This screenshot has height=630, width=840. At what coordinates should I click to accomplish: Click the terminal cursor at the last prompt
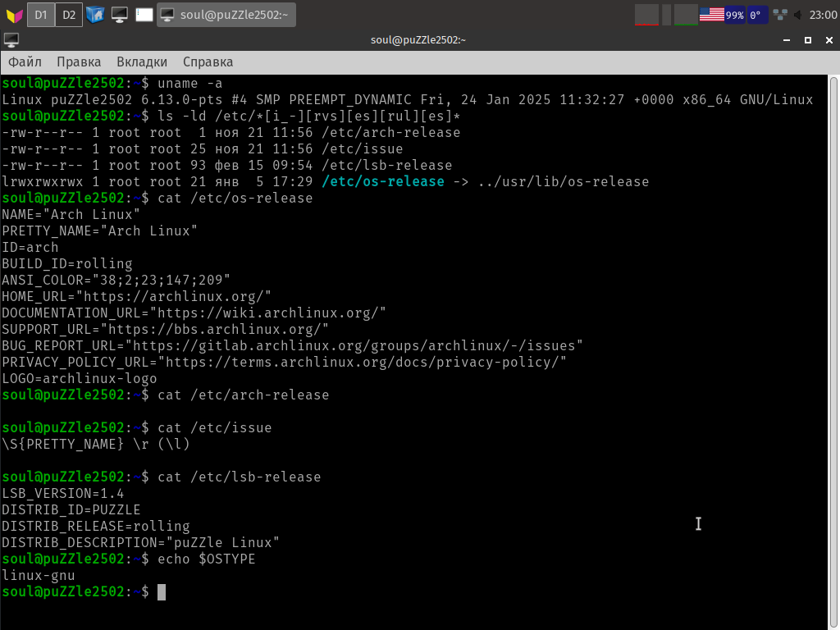click(162, 592)
